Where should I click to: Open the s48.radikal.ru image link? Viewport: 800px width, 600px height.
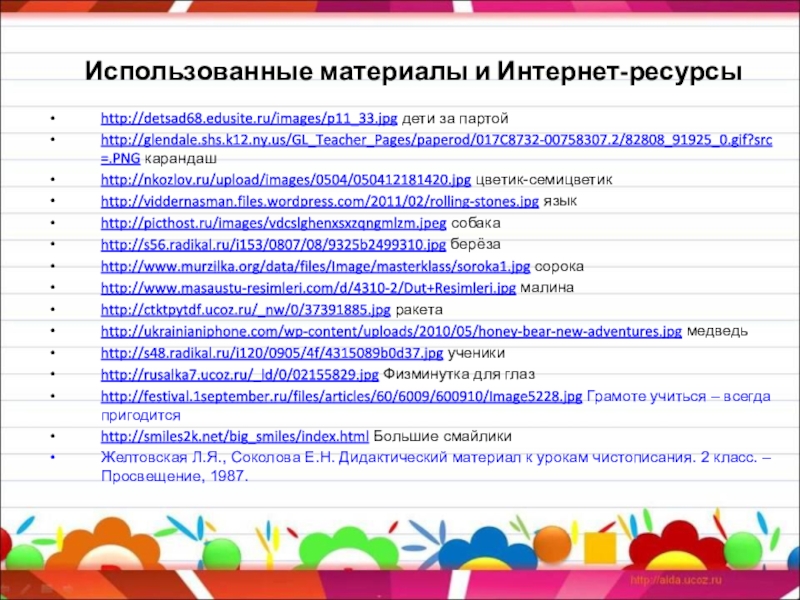tap(272, 353)
